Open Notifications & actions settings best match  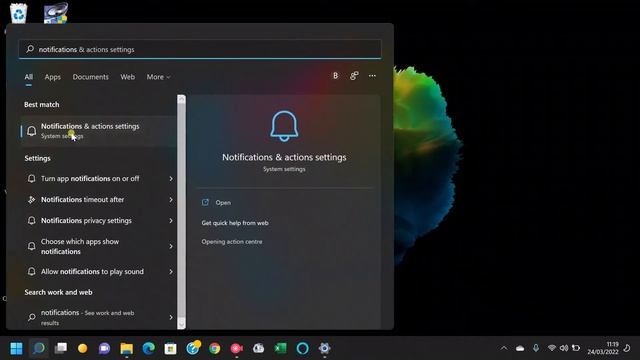(x=98, y=131)
